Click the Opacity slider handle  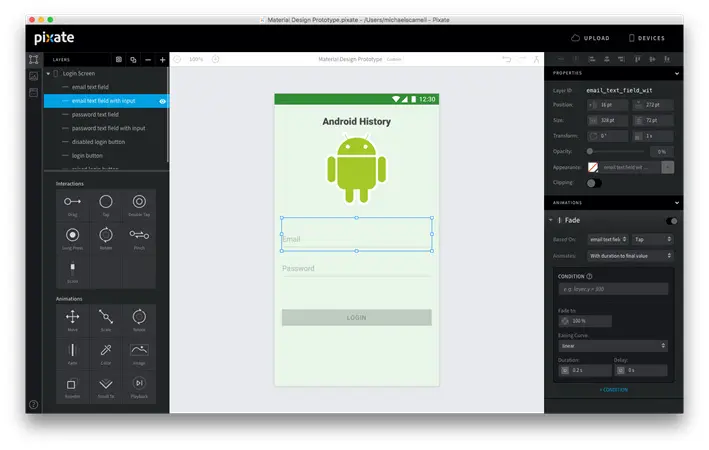tap(590, 152)
